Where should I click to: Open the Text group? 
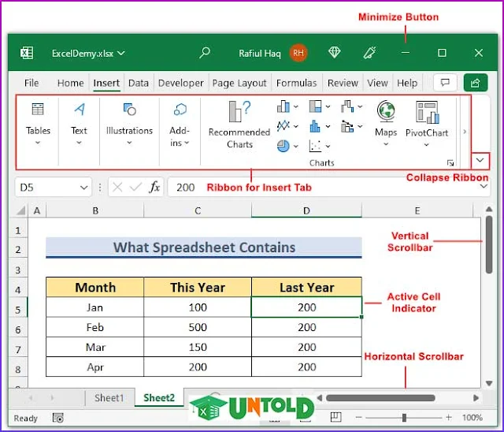[79, 124]
